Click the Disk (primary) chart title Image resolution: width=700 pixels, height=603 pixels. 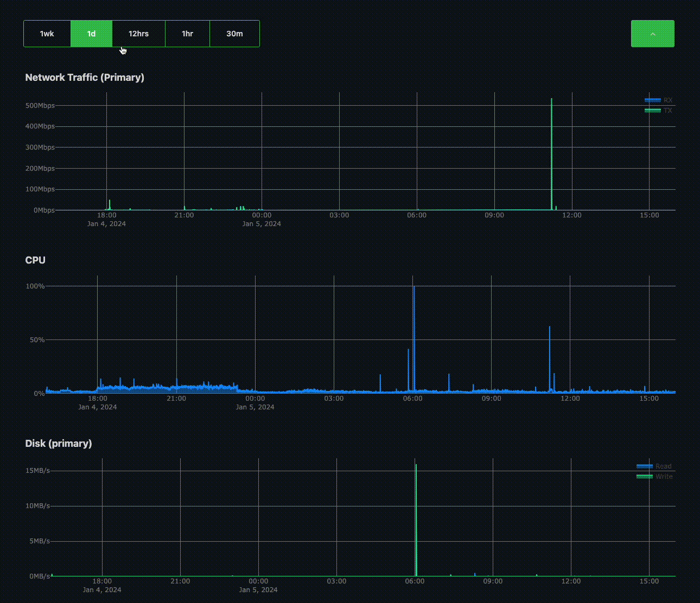(x=59, y=443)
